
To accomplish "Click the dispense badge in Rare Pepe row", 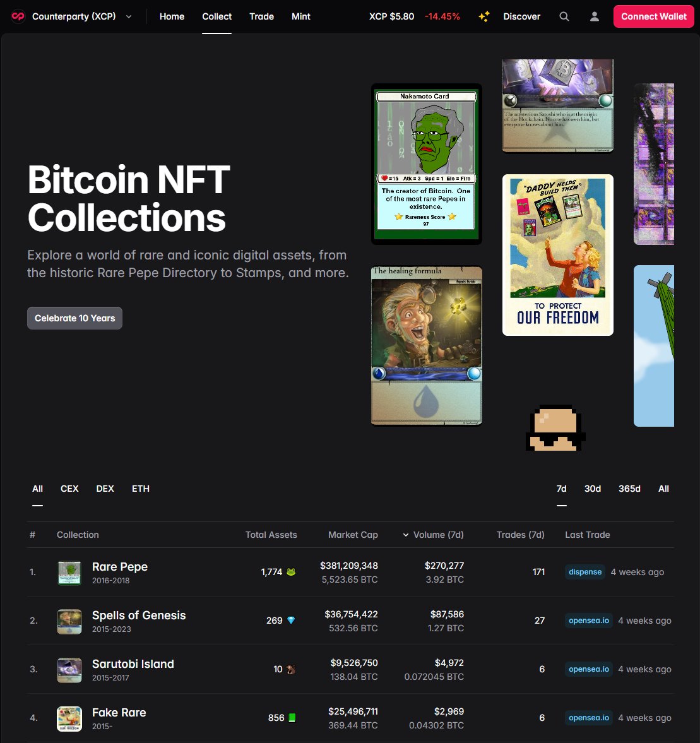I will (585, 572).
